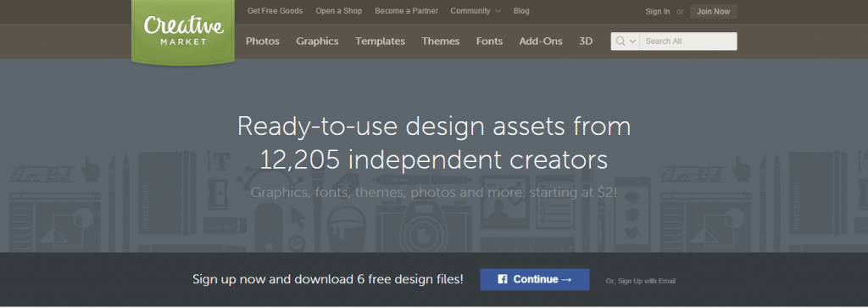Visit the Blog link
Image resolution: width=868 pixels, height=308 pixels.
[521, 10]
